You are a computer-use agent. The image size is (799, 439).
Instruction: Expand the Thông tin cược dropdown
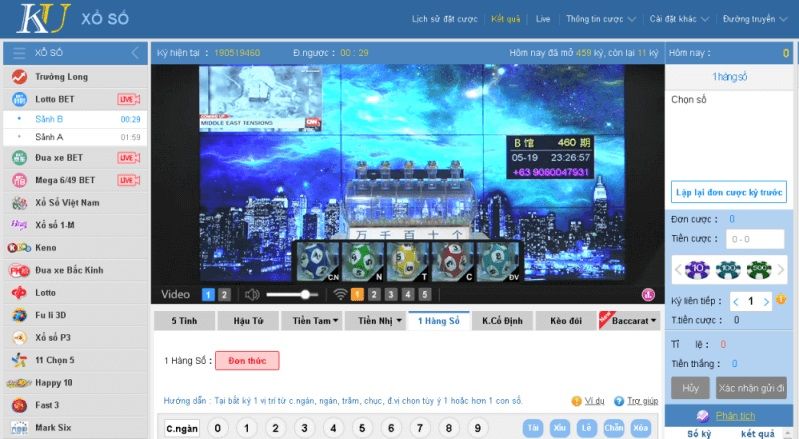pos(600,19)
